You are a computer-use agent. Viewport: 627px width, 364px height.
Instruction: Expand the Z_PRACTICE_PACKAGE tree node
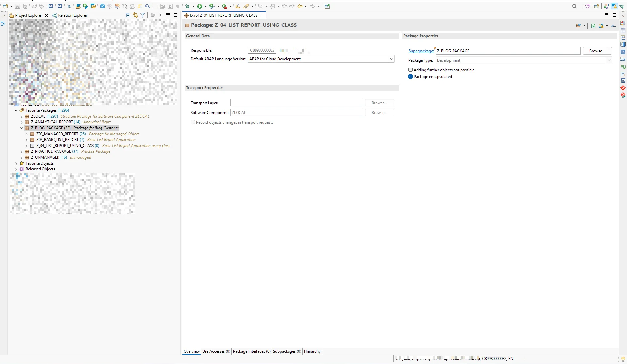[x=22, y=151]
